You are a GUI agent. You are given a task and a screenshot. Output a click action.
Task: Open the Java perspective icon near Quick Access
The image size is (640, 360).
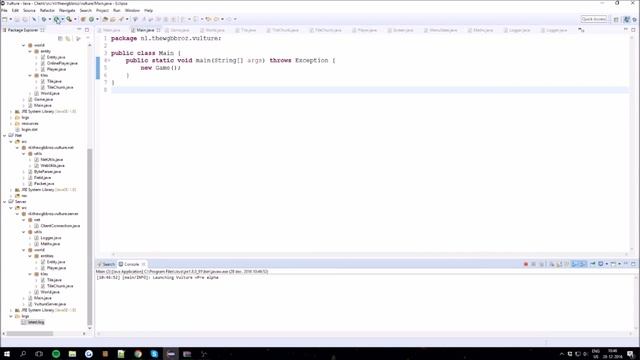627,19
